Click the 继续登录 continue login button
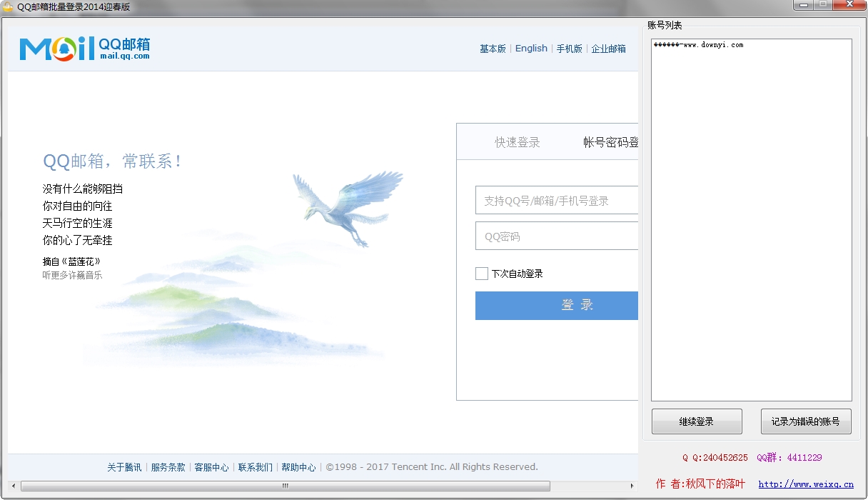Viewport: 868px width, 500px height. [696, 421]
